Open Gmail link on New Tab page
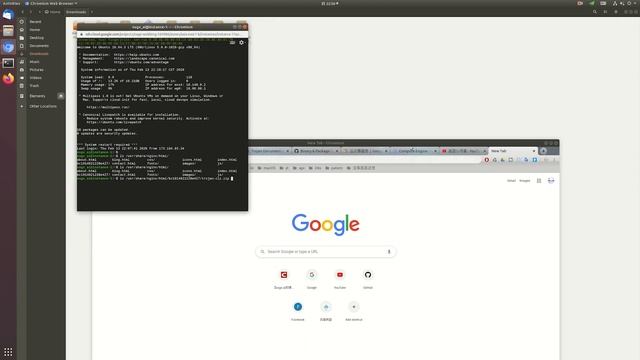The image size is (640, 360). (511, 180)
